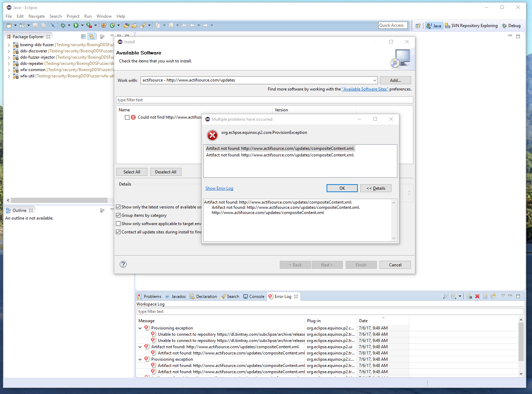The width and height of the screenshot is (532, 394).
Task: Click the New Java Package icon
Action: 104,25
